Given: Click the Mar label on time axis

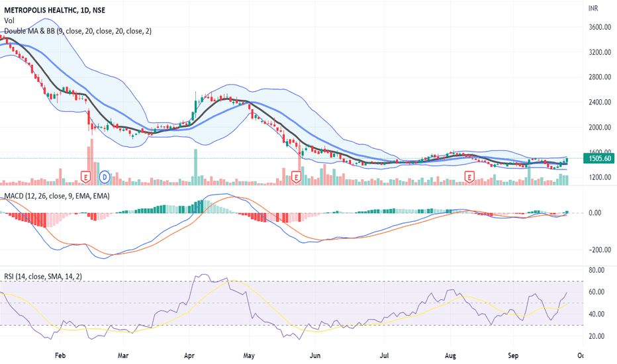Looking at the screenshot, I should [x=123, y=356].
